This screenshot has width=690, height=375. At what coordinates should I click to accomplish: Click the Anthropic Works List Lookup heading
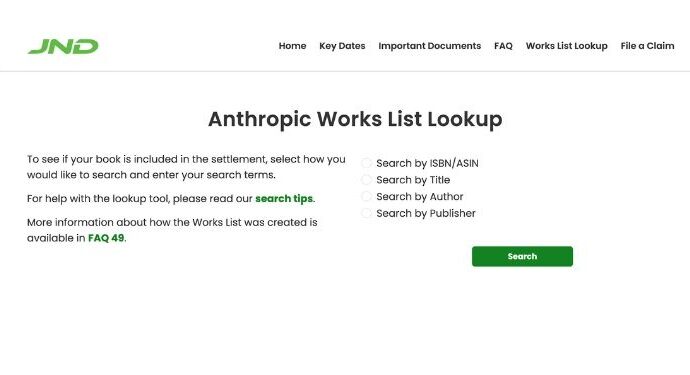coord(355,119)
